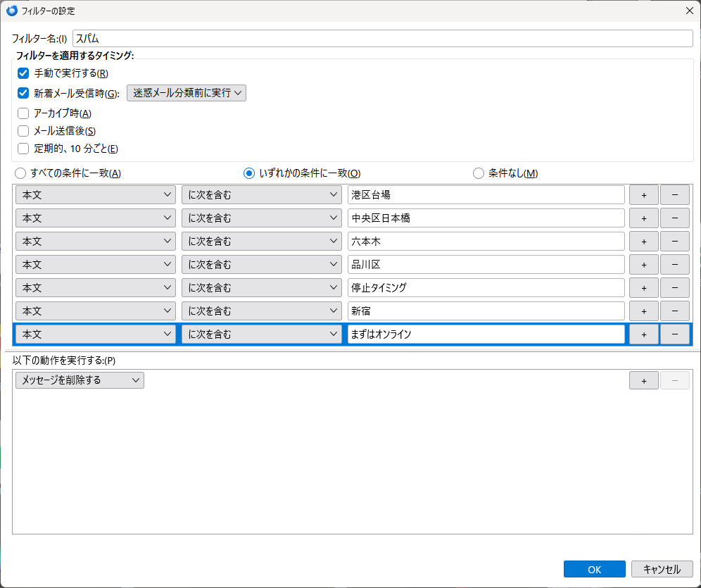The height and width of the screenshot is (588, 701).
Task: Click the 六本木 text field
Action: coord(486,242)
